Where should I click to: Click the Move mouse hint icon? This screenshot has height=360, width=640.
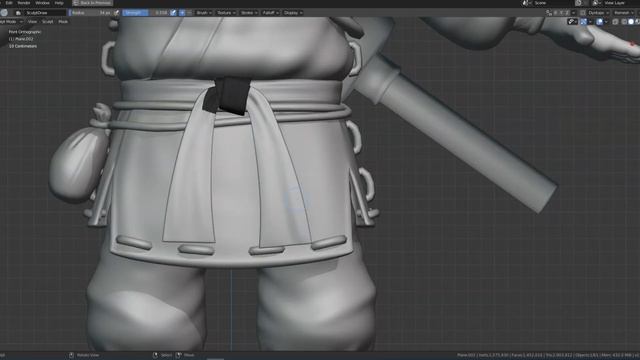(178, 356)
